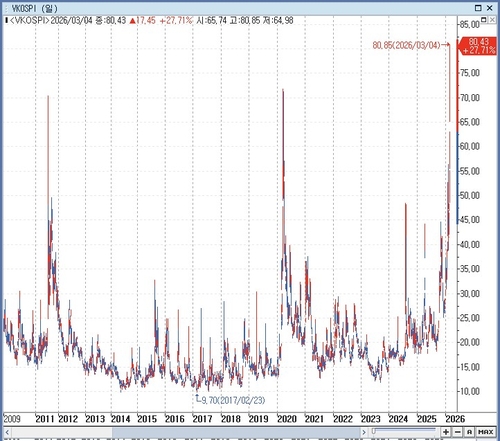Screen dimensions: 500x441
Task: Zoom in with the plus button
Action: [446, 432]
